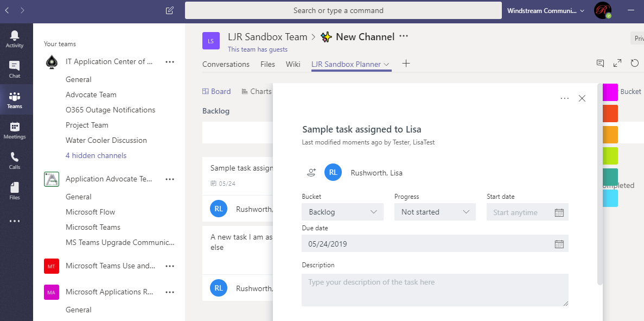Click the task title 'Sample task assigned to Lisa'
Screen dimensions: 644x321
(362, 129)
